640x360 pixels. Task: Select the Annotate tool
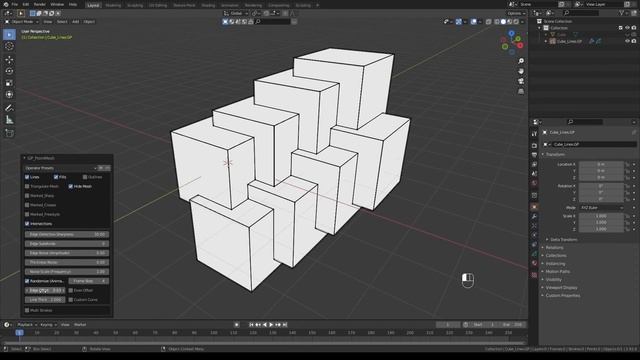[9, 108]
